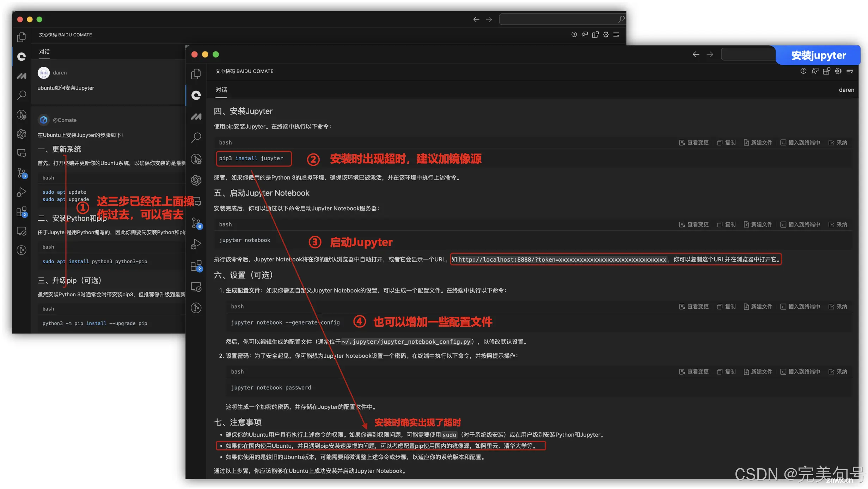The image size is (868, 489).
Task: Open ChatGPT icon in back window sidebar
Action: click(22, 134)
